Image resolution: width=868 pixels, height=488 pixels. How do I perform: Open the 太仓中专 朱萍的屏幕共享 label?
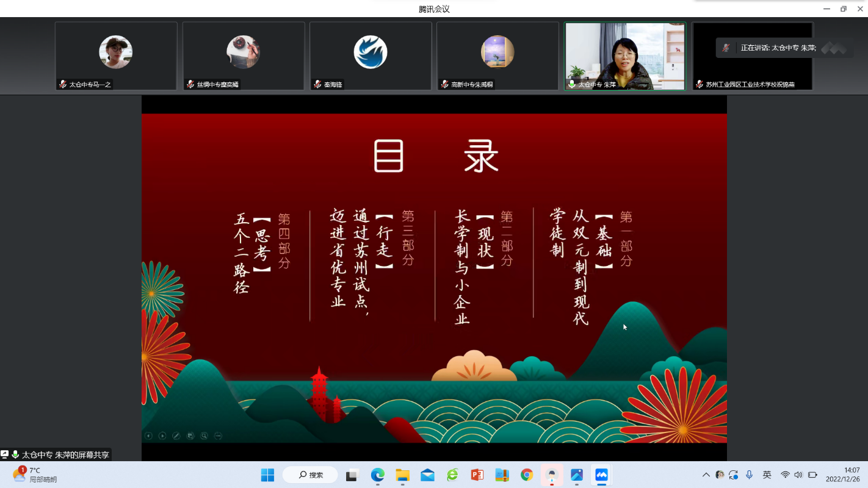click(x=65, y=455)
